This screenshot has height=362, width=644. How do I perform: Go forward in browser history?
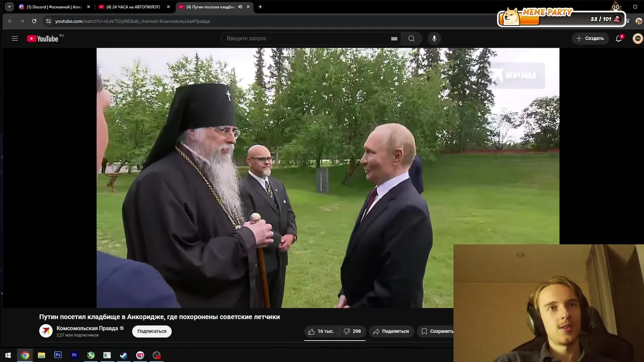coord(22,21)
